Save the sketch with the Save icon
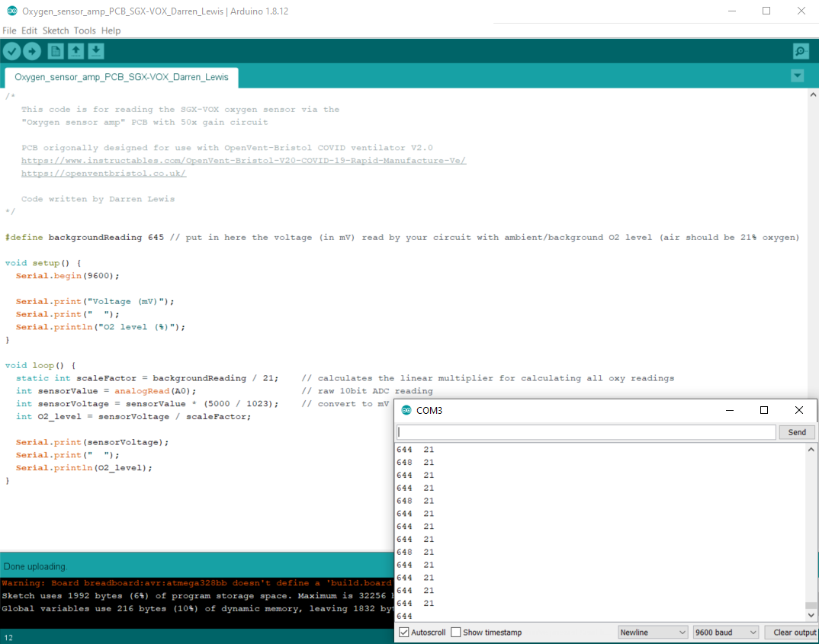819x644 pixels. 95,51
